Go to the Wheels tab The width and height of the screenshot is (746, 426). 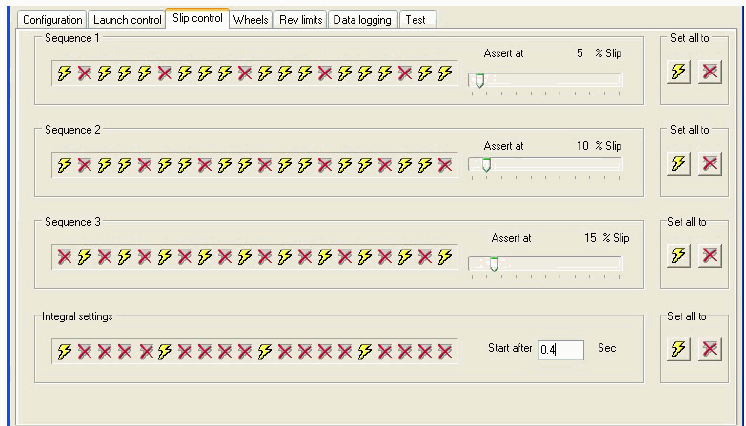tap(250, 20)
